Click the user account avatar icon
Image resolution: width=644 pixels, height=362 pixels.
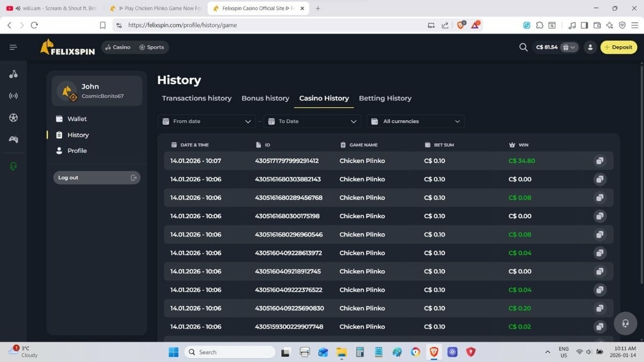point(590,47)
